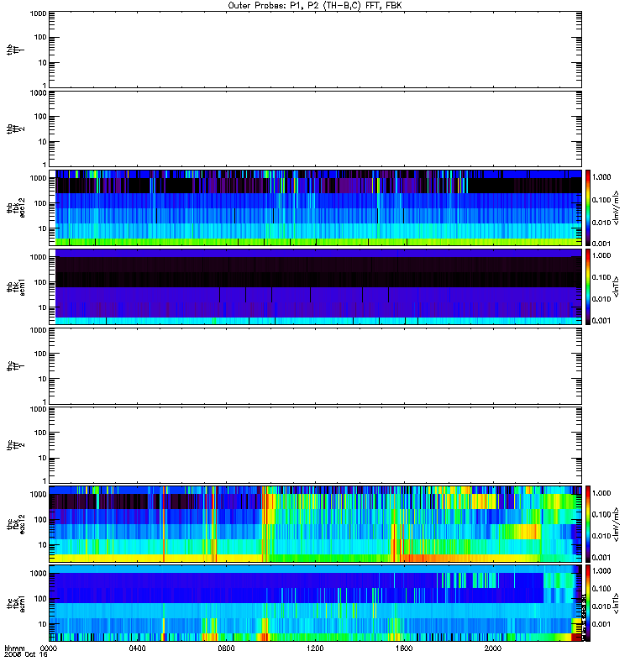Click the 'thb fff 1' y-axis label

16,50
